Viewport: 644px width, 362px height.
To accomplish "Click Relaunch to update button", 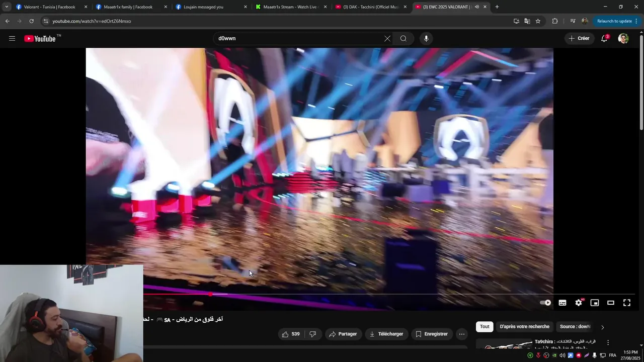I will click(x=614, y=21).
